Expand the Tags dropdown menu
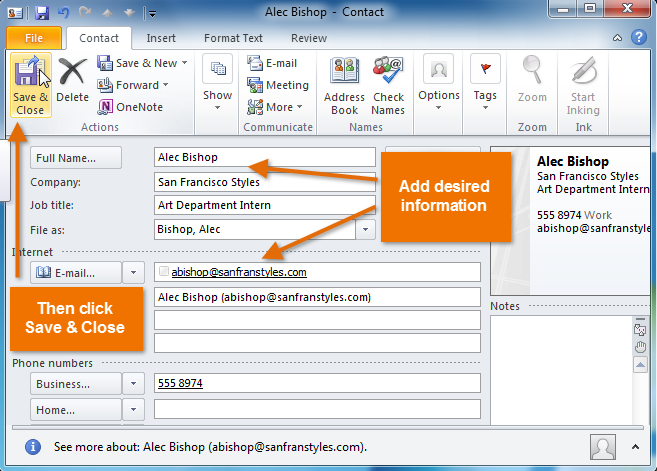Screen dimensions: 657x471 pyautogui.click(x=485, y=84)
